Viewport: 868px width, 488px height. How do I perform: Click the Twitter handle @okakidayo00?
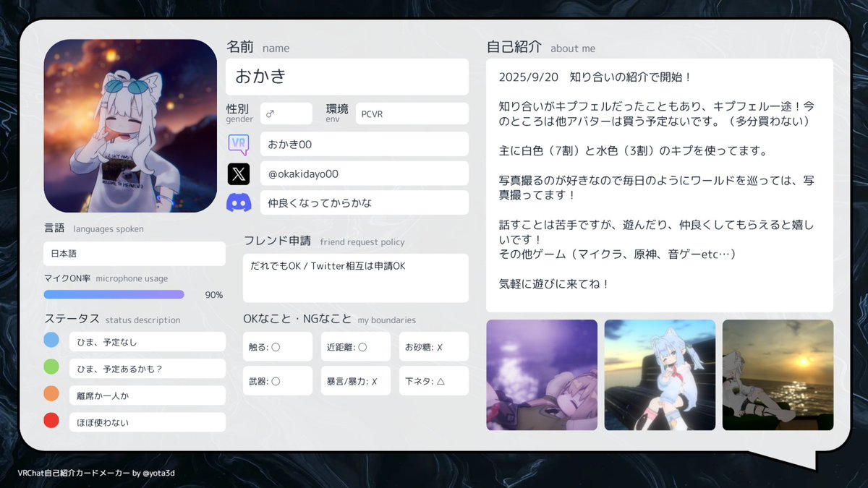coord(365,174)
